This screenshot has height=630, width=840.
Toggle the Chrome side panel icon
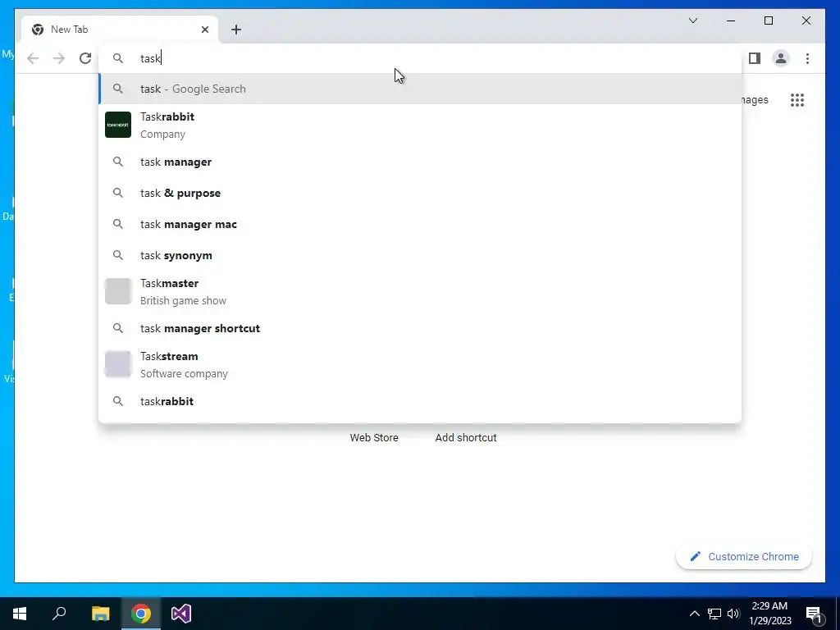(755, 58)
